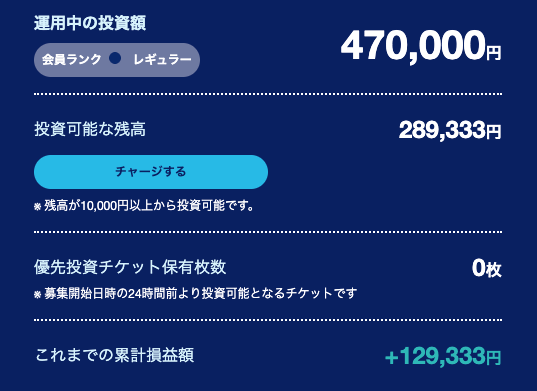Viewport: 537px width, 391px height.
Task: Select the 優先投資チケット保有枚数 label
Action: click(x=130, y=267)
